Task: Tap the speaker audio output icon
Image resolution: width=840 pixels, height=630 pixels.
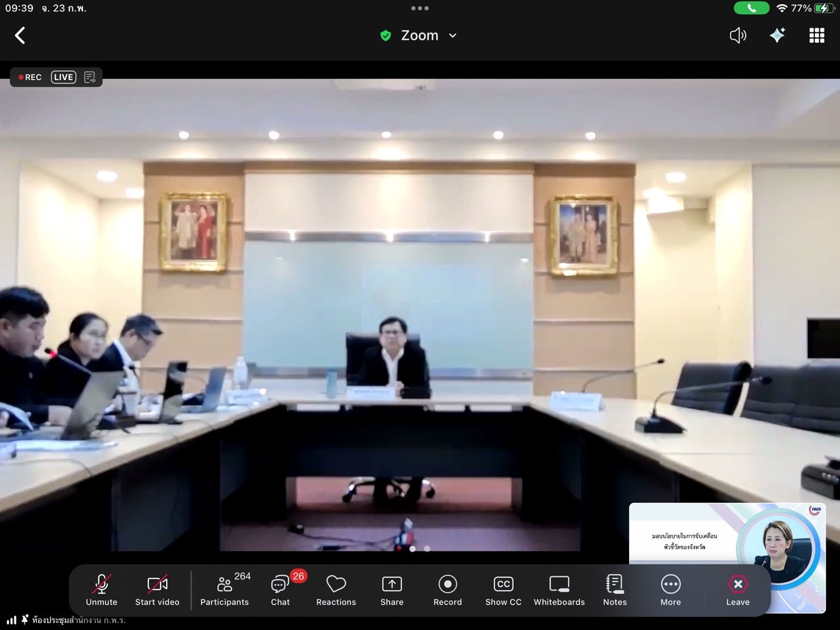Action: 738,36
